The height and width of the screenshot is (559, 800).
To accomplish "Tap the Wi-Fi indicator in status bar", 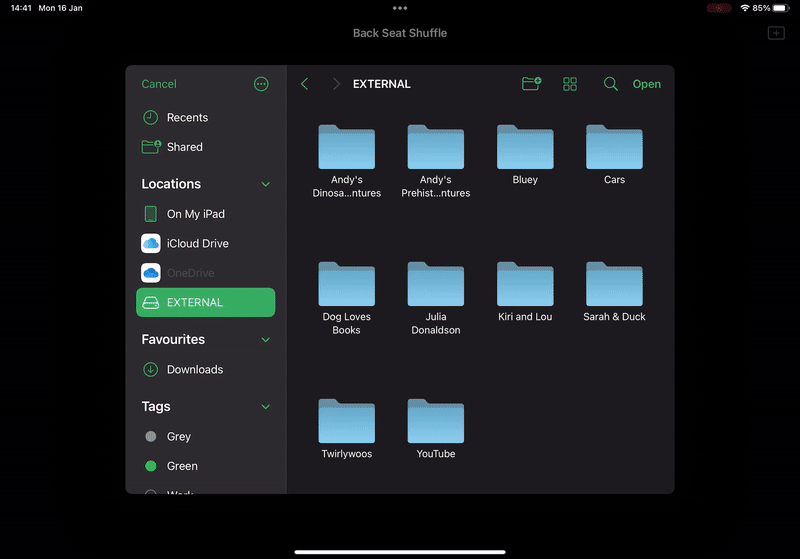I will pyautogui.click(x=744, y=8).
